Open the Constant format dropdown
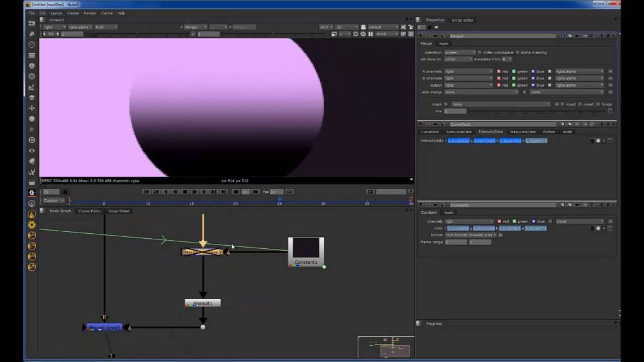Screen dimensions: 644x362 coord(471,235)
